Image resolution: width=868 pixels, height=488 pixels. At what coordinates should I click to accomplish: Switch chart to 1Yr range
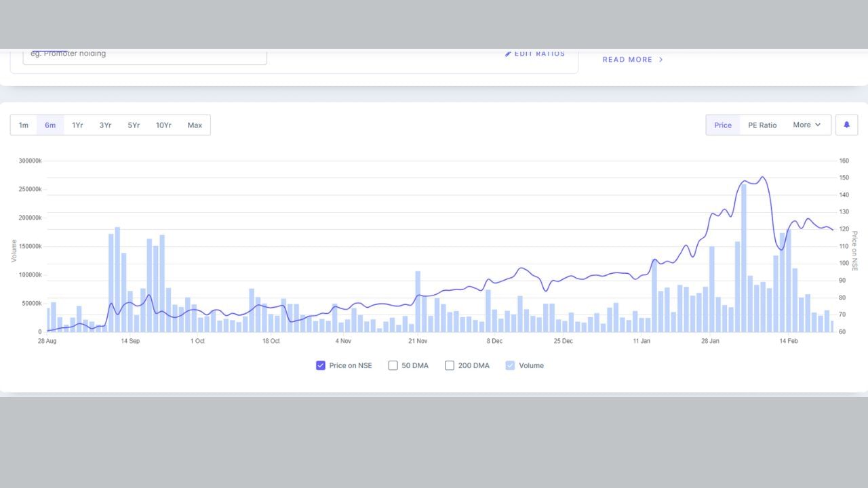(x=77, y=125)
